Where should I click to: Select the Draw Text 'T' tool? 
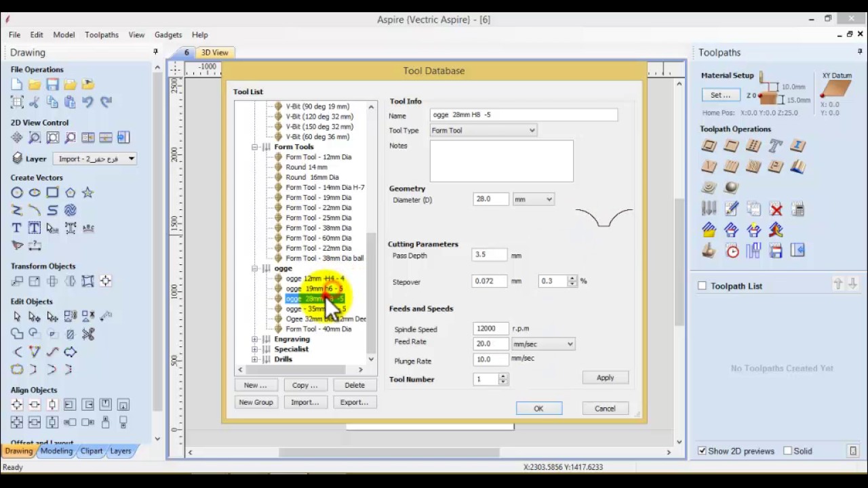[17, 228]
